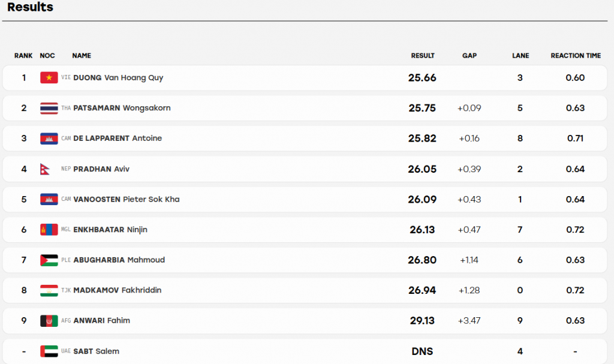614x364 pixels.
Task: Click the UAE flag beside SABT Salem
Action: [x=49, y=351]
